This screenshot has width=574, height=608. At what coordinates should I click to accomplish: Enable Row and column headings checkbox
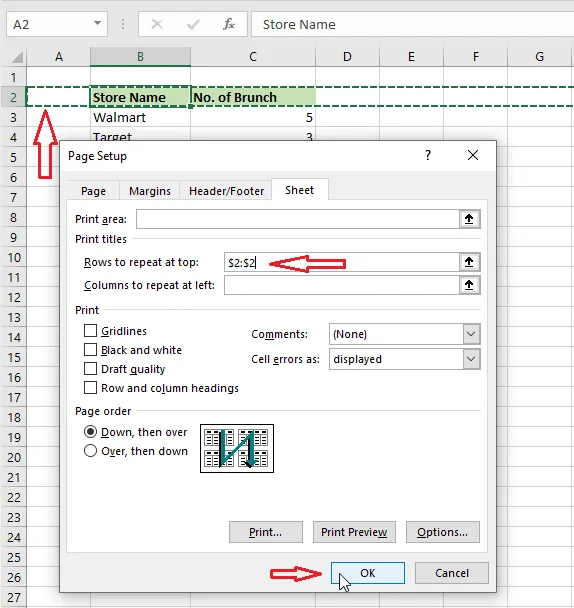90,388
